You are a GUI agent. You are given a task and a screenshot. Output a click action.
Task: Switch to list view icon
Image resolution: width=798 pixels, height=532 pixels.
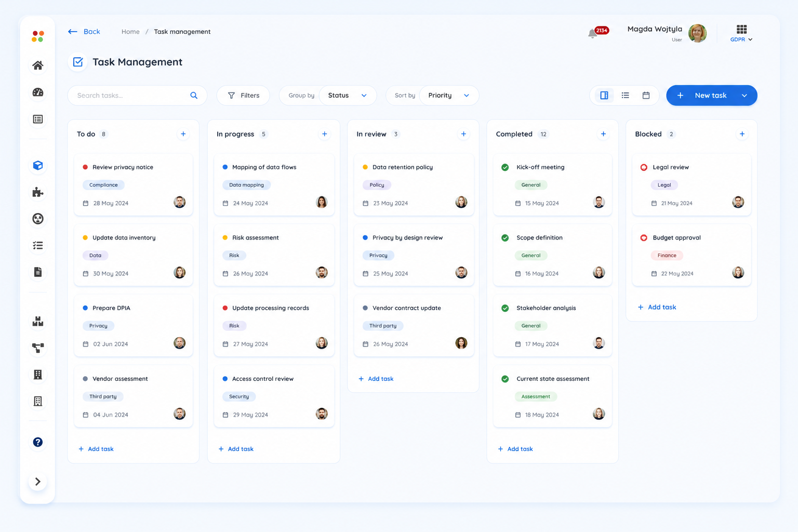[x=626, y=96]
